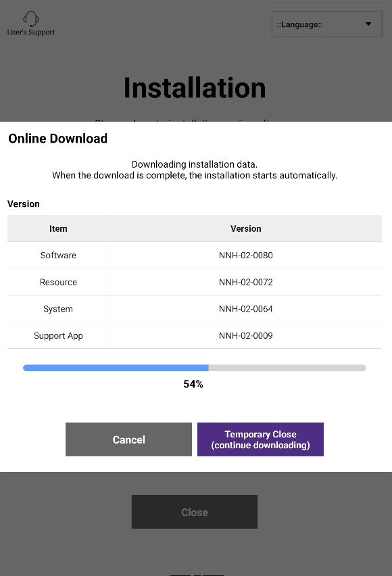Image resolution: width=392 pixels, height=576 pixels.
Task: Cancel the online download
Action: tap(128, 439)
